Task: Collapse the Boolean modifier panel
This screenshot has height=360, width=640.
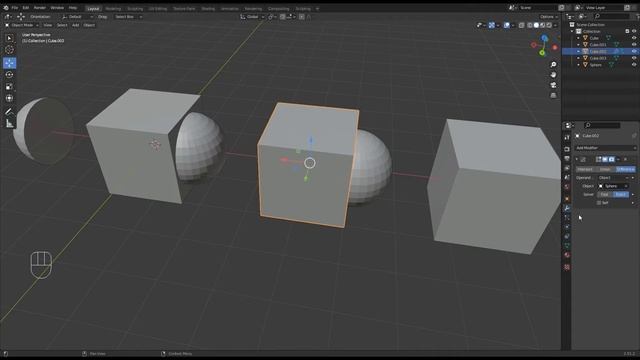Action: (x=577, y=159)
